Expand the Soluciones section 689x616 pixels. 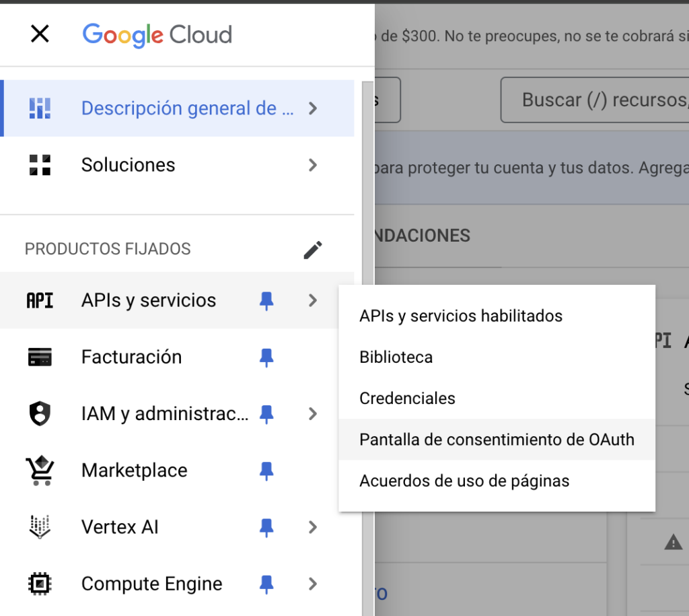(312, 165)
